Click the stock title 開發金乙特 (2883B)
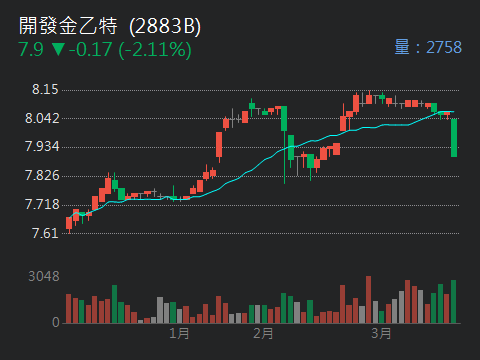 point(110,26)
